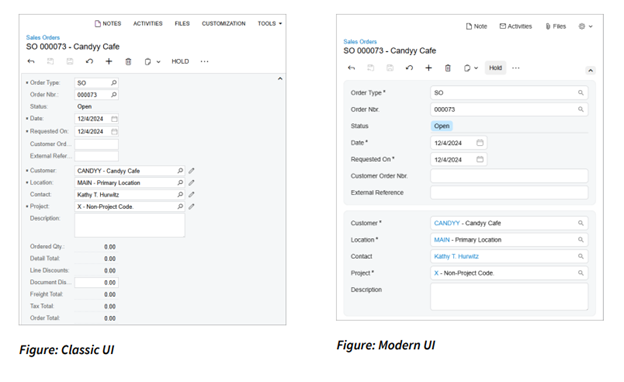The height and width of the screenshot is (382, 624).
Task: Click Kathy T. Hurwitz link in Modern UI
Action: [x=456, y=257]
